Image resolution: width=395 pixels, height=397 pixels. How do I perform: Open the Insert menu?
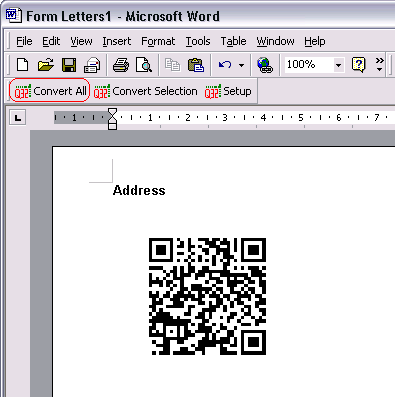coord(117,41)
